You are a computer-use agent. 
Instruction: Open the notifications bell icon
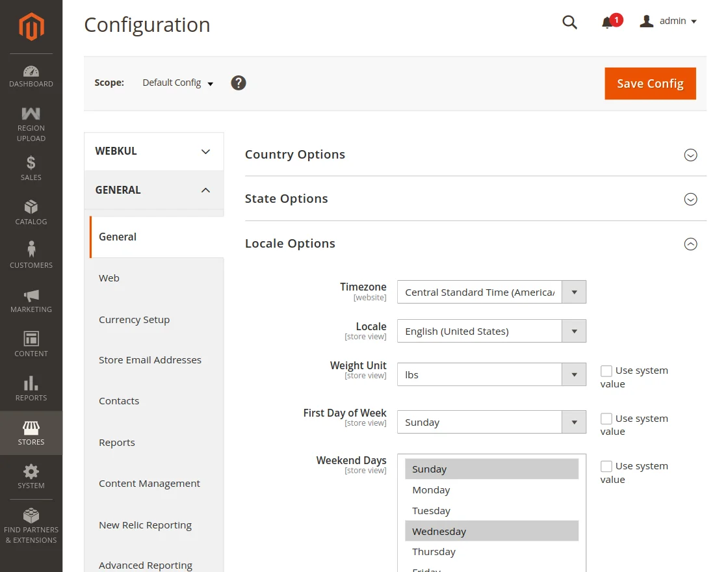coord(607,23)
